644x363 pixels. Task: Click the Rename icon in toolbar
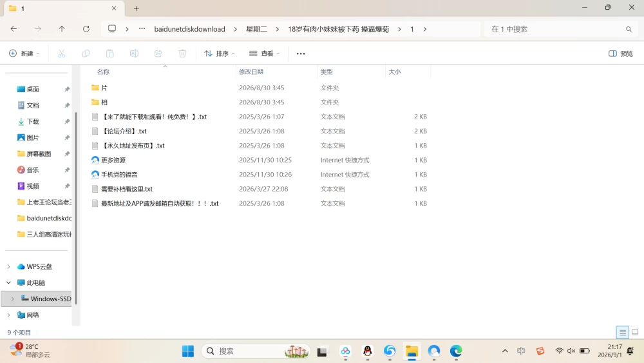click(134, 54)
